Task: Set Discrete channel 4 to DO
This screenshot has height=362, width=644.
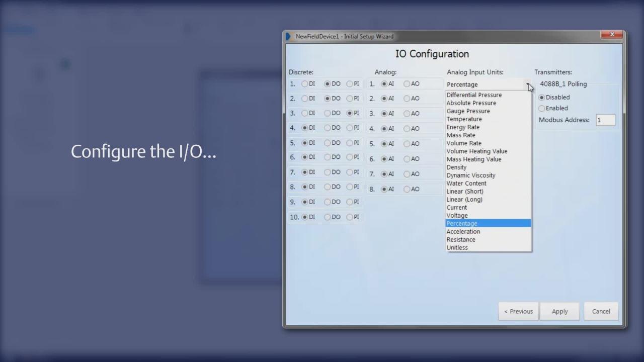Action: point(328,128)
